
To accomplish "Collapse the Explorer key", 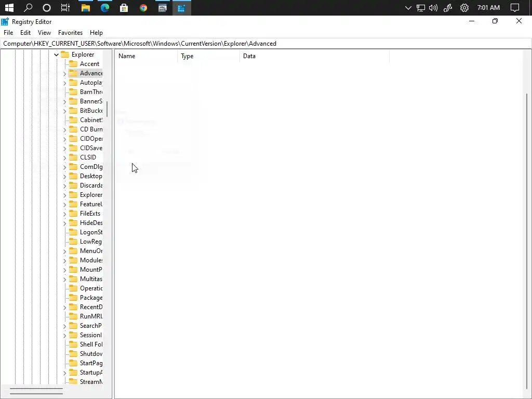I will point(56,55).
